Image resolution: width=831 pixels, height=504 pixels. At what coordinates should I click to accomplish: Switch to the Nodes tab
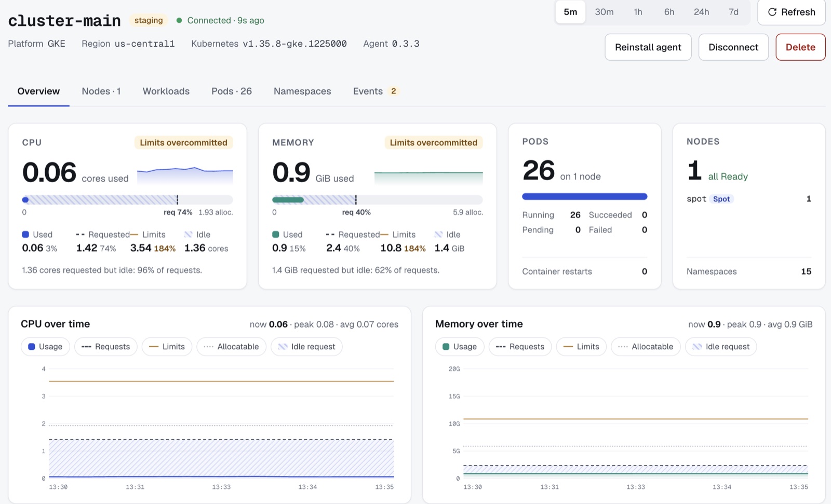(x=101, y=91)
